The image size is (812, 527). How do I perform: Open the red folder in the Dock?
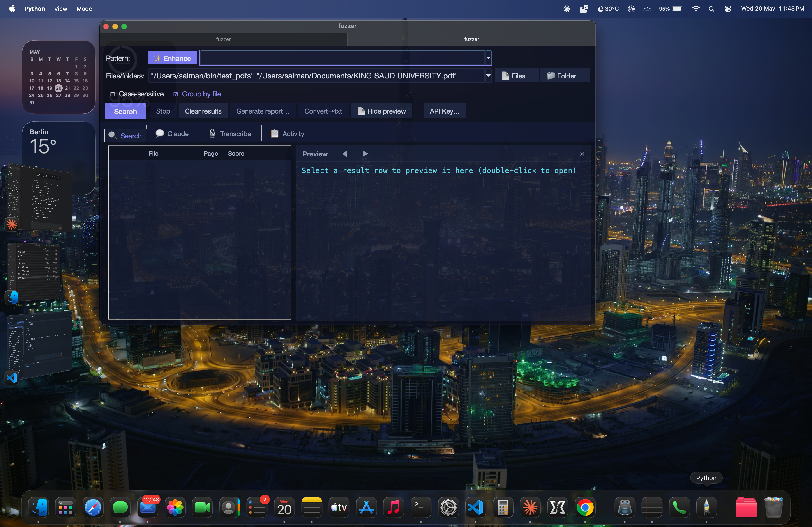click(x=746, y=507)
